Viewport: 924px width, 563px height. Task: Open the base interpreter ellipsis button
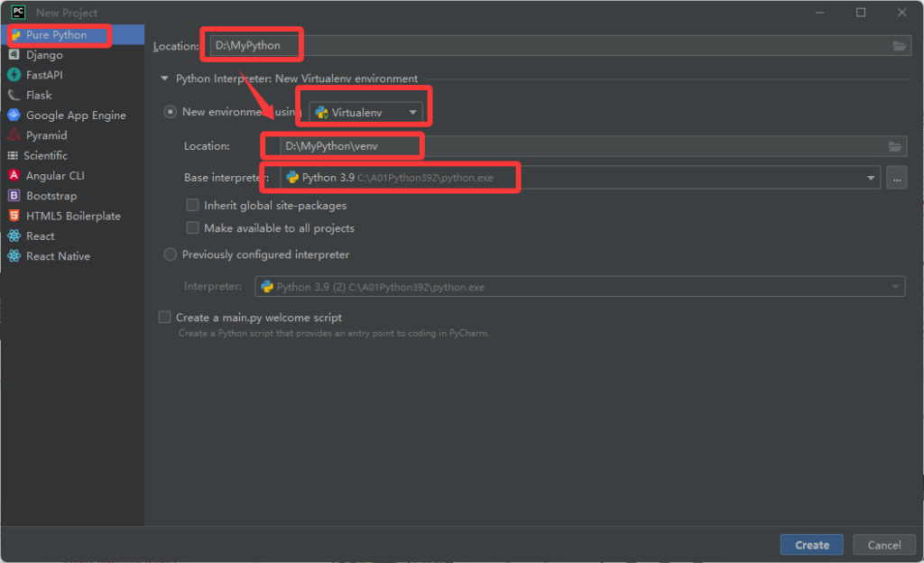896,178
